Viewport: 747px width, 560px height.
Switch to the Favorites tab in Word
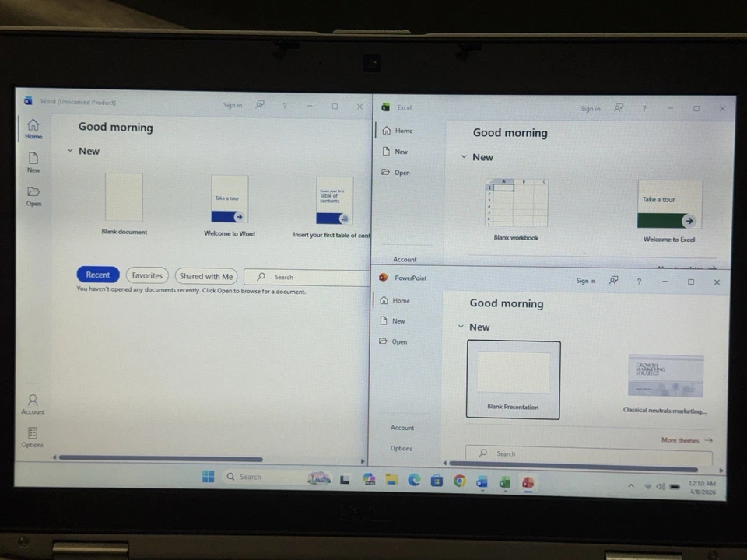pos(147,275)
